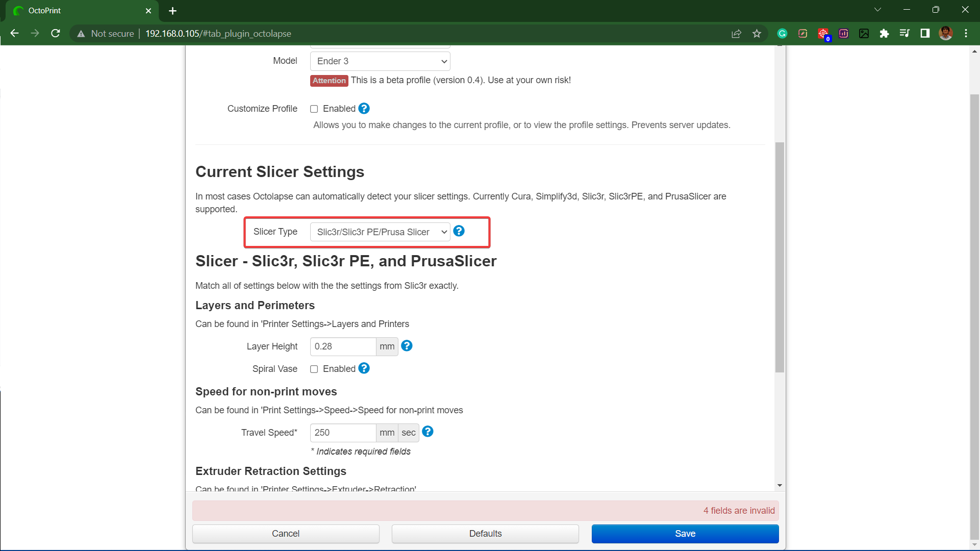Share this page via the share icon

pyautogui.click(x=736, y=34)
